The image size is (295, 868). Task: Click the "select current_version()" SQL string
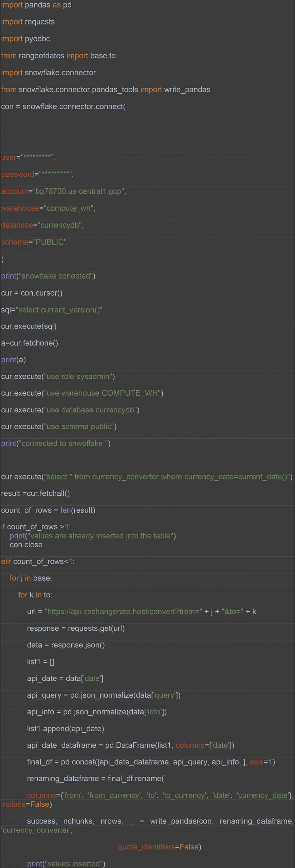[x=59, y=310]
